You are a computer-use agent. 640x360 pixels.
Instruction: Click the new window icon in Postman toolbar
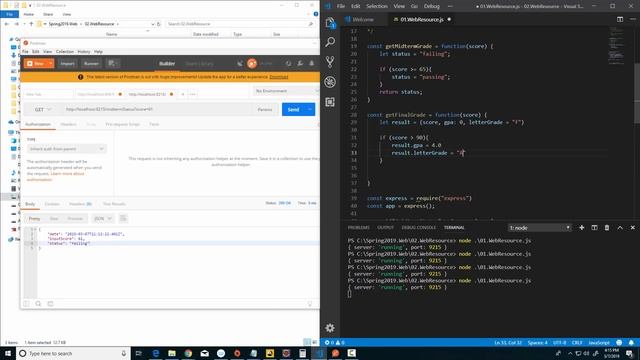pos(113,63)
